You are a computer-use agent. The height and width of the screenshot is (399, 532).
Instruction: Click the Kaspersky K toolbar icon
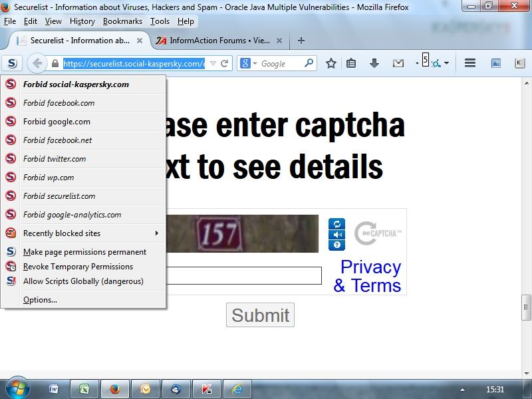519,63
